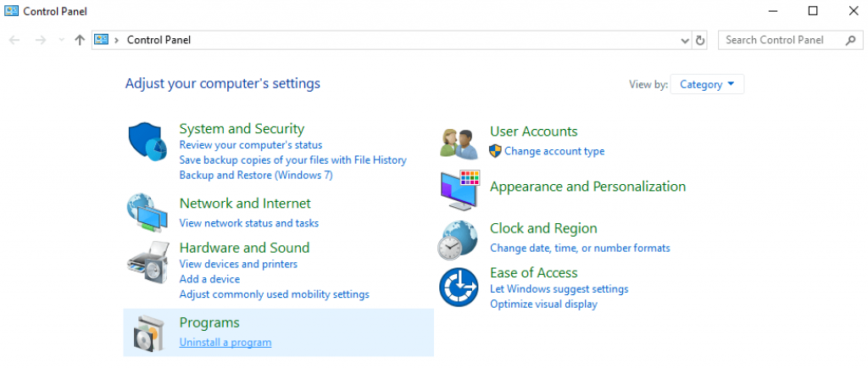Open User Accounts category

pos(534,131)
